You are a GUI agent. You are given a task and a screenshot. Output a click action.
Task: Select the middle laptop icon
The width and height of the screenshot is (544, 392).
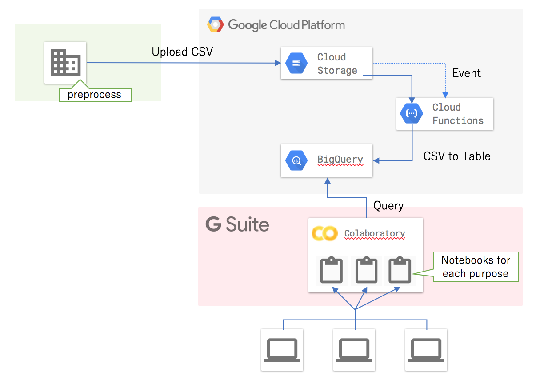[x=354, y=351]
